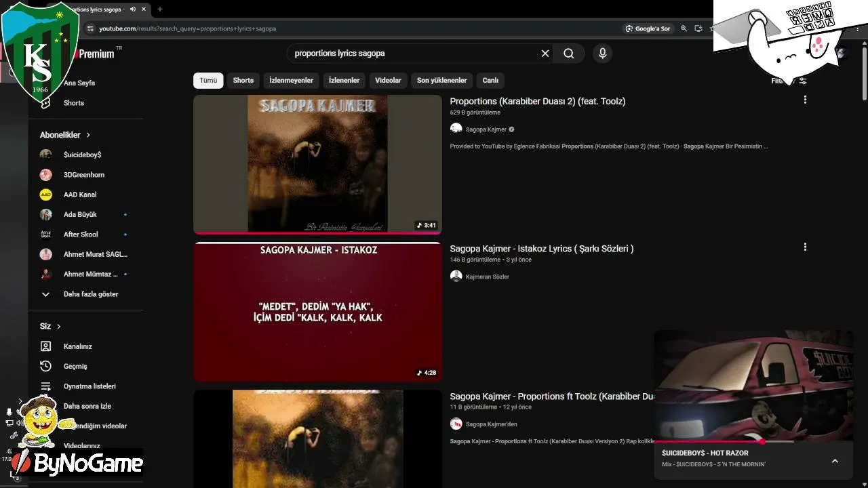Play the third result's Proportions thumbnail
The height and width of the screenshot is (488, 868).
pyautogui.click(x=317, y=439)
